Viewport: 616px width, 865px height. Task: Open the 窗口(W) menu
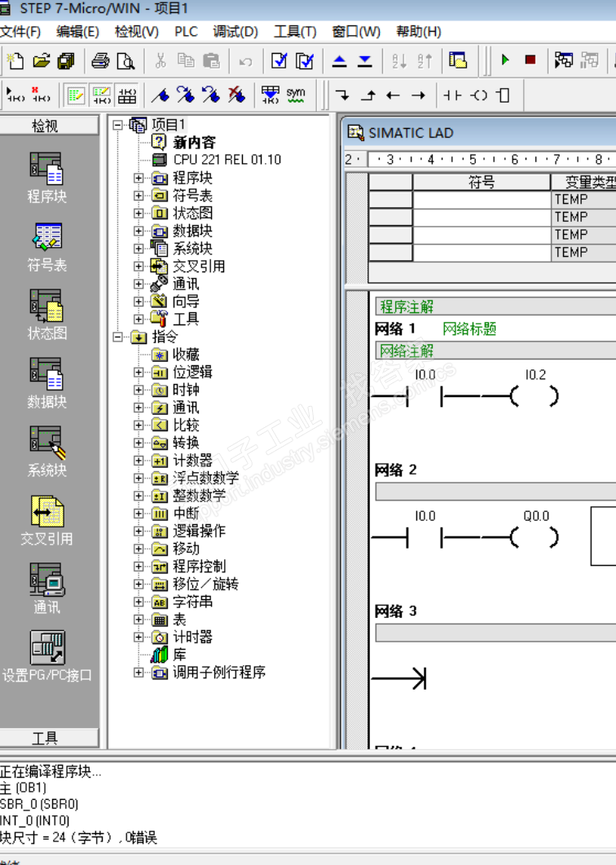coord(356,32)
